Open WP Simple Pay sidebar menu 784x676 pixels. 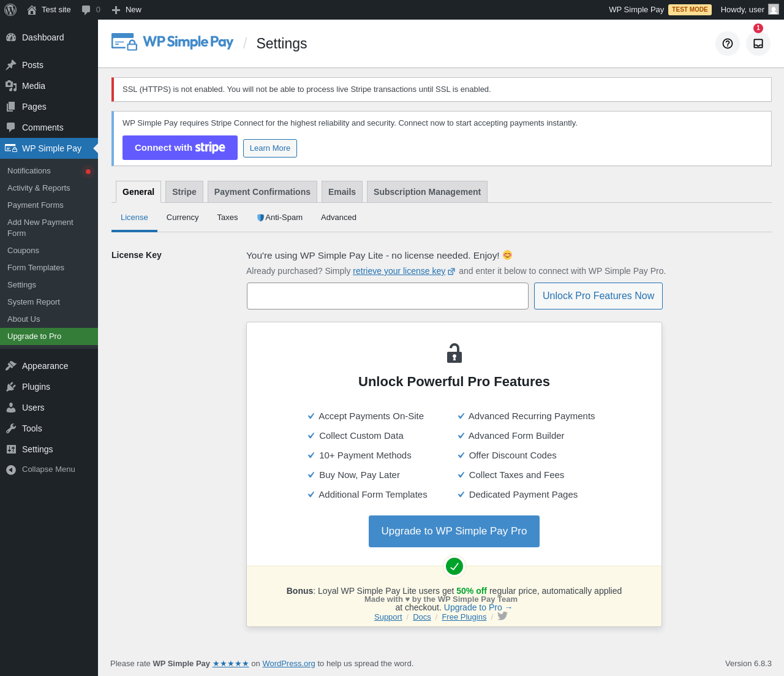click(x=49, y=148)
